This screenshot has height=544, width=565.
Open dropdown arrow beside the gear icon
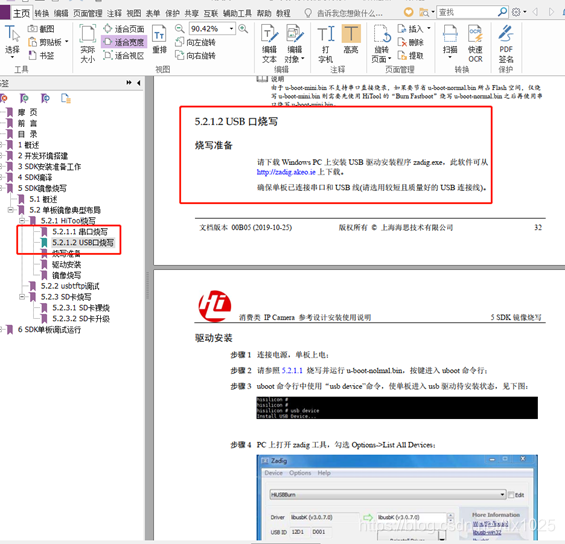tap(525, 12)
